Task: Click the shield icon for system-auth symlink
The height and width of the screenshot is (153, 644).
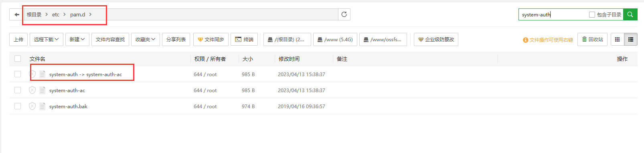Action: (32, 74)
